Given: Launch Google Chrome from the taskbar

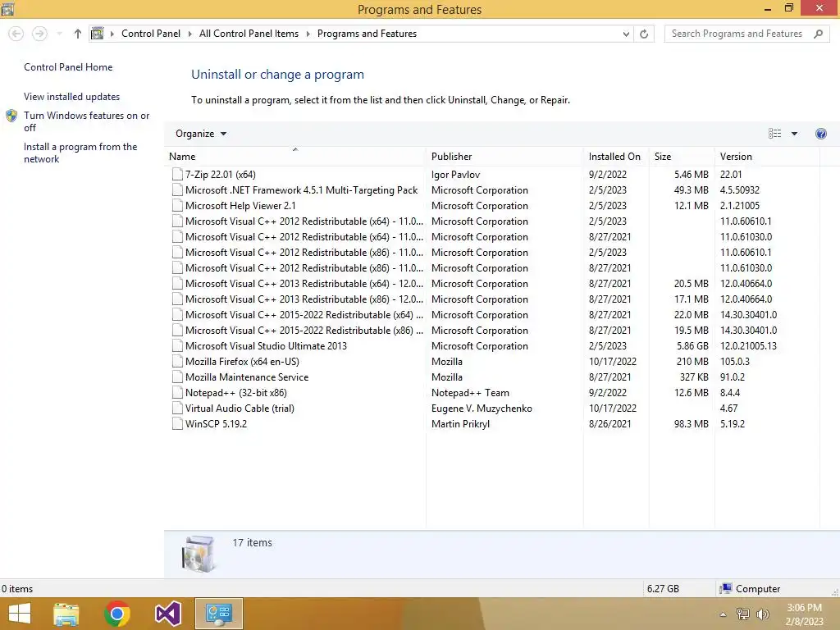Looking at the screenshot, I should 117,614.
